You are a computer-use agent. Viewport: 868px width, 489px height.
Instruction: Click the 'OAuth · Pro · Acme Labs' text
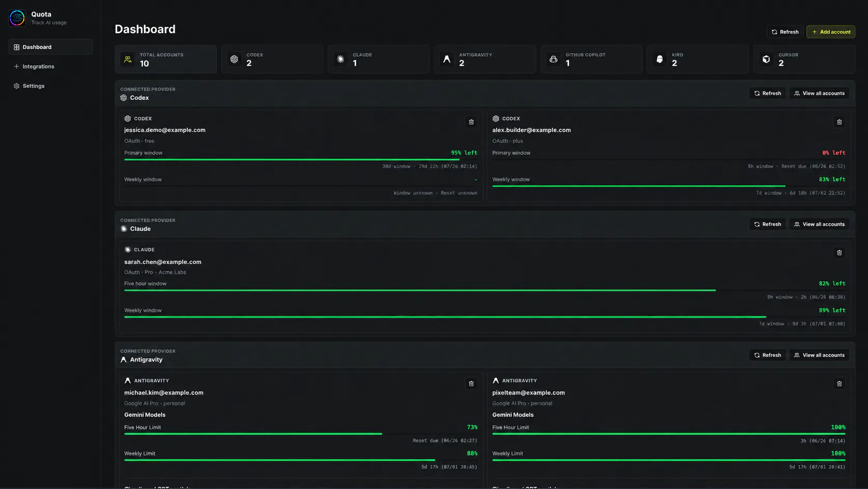pyautogui.click(x=155, y=272)
